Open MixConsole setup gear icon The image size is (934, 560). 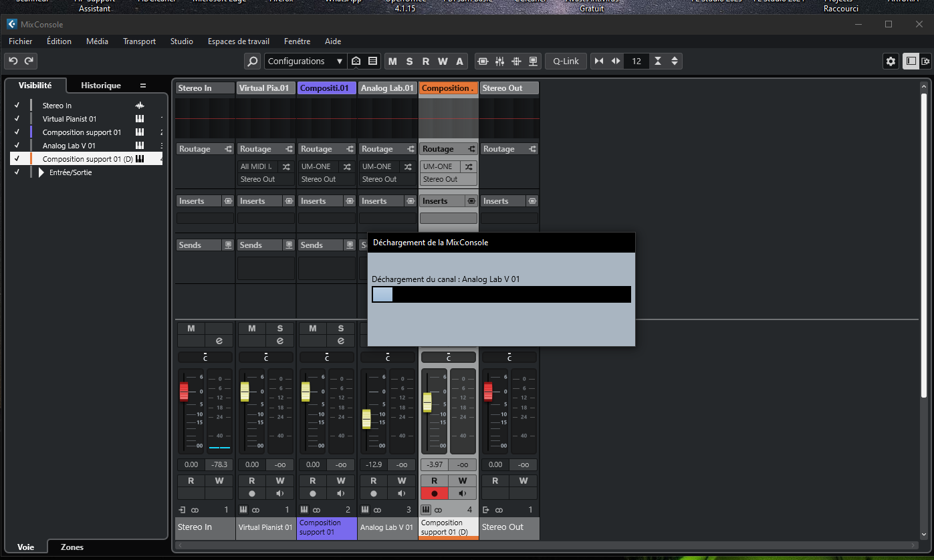(891, 61)
